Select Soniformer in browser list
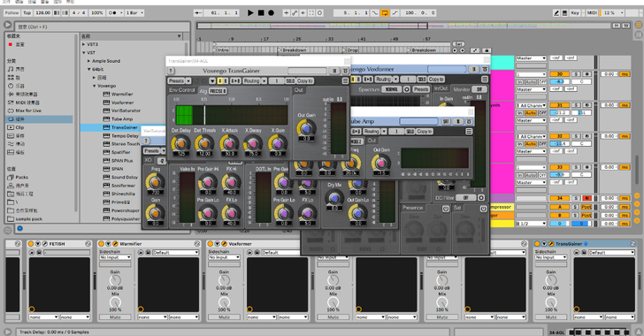This screenshot has width=644, height=336. [123, 186]
